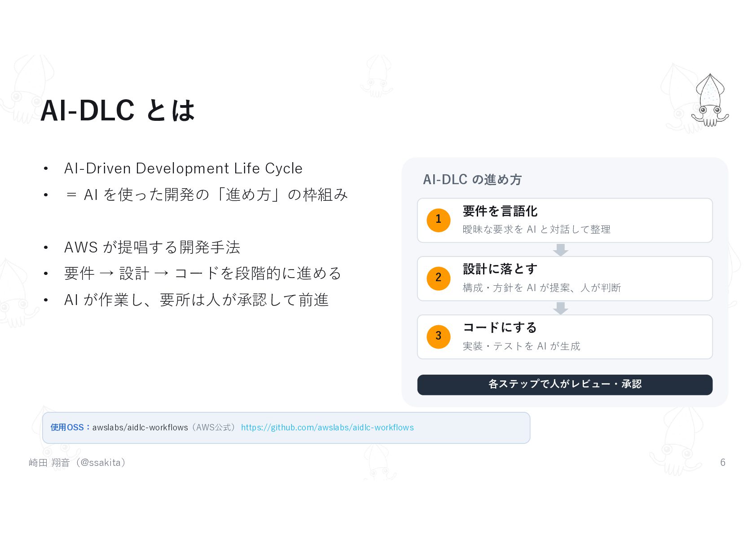
Task: Click the slide title 'AI-DLC とは'
Action: (x=118, y=111)
